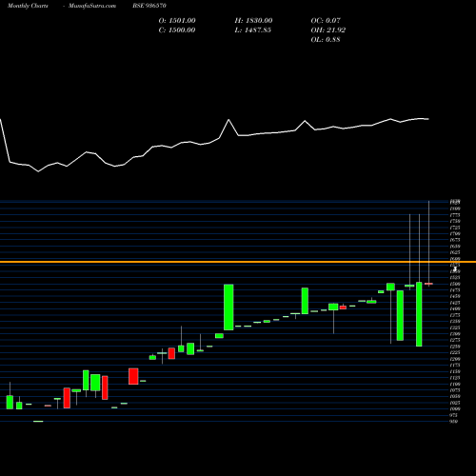Screen dimensions: 476x476
Task: Click the "OH: 21.92" reading
Action: pos(328,30)
